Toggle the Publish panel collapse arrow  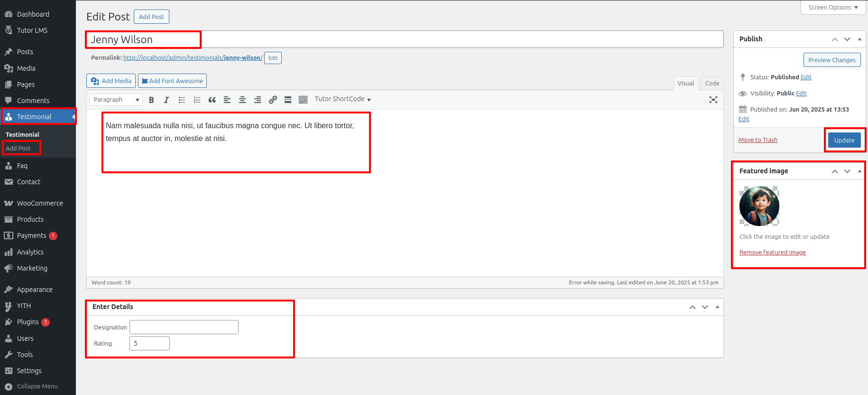[x=859, y=39]
